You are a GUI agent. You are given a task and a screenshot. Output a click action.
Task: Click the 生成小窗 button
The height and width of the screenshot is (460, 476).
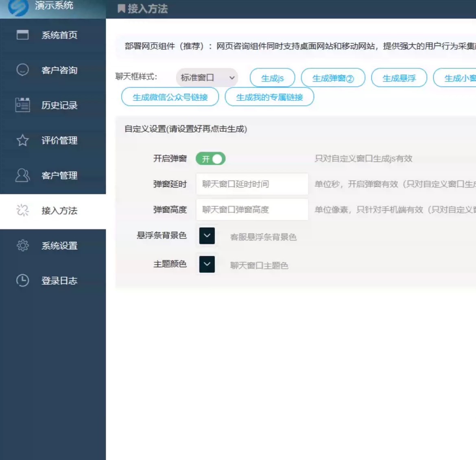click(x=455, y=78)
